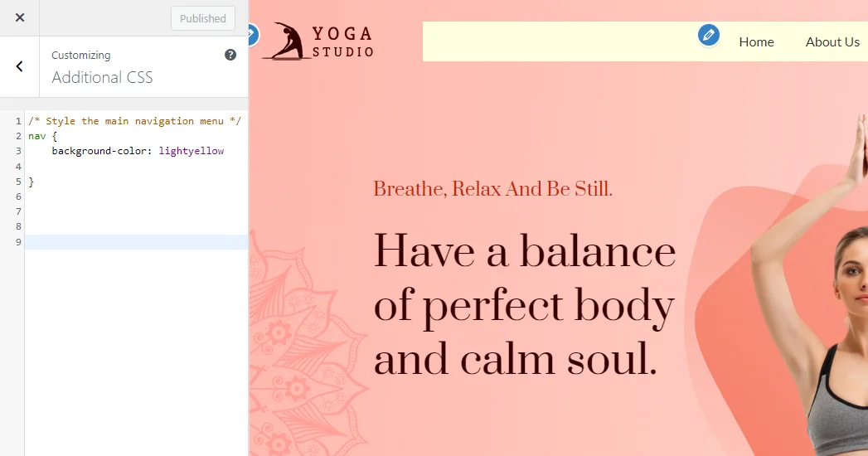
Task: Click the nav selector on line 2
Action: click(x=36, y=136)
